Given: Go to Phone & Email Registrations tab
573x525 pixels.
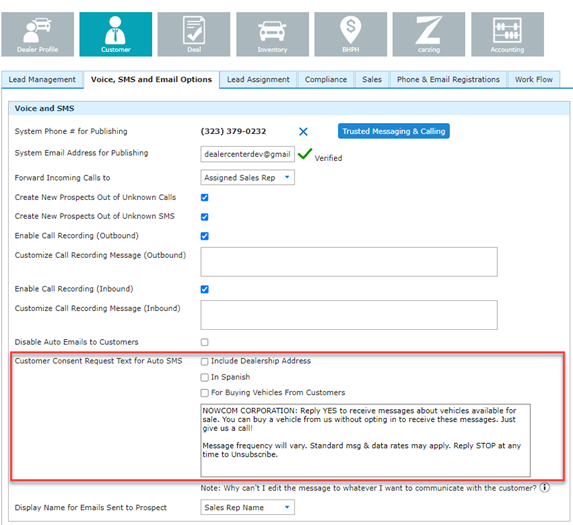Looking at the screenshot, I should pos(448,79).
